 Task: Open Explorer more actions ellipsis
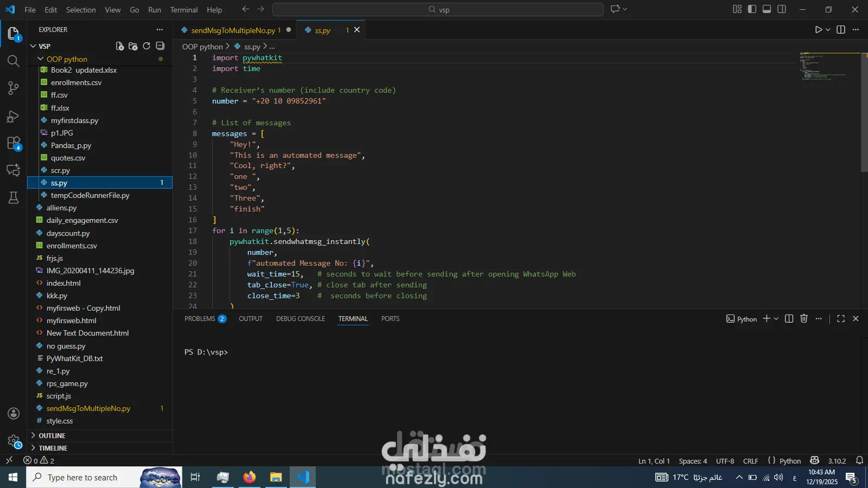(x=159, y=30)
